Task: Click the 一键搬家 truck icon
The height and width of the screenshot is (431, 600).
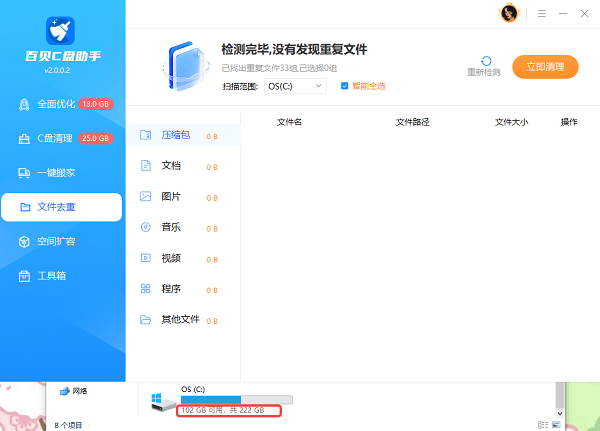Action: (x=24, y=173)
